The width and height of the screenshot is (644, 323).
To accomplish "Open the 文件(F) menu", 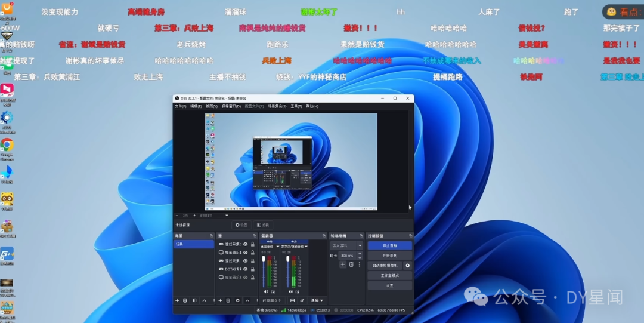I will tap(181, 106).
